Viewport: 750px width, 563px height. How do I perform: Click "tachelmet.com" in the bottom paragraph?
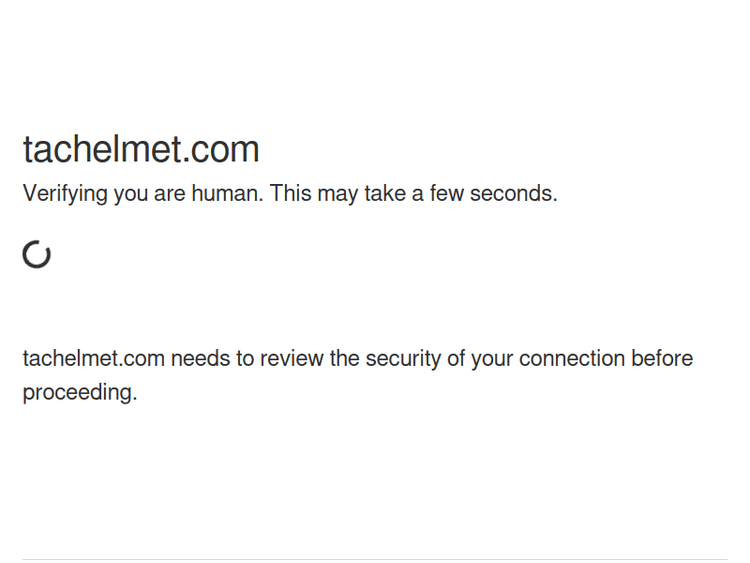coord(93,359)
